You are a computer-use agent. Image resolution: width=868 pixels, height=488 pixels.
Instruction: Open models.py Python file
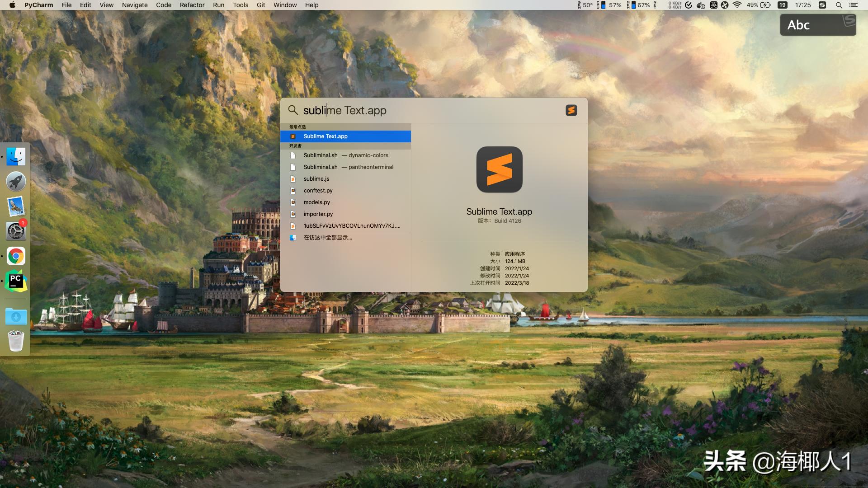click(x=316, y=202)
